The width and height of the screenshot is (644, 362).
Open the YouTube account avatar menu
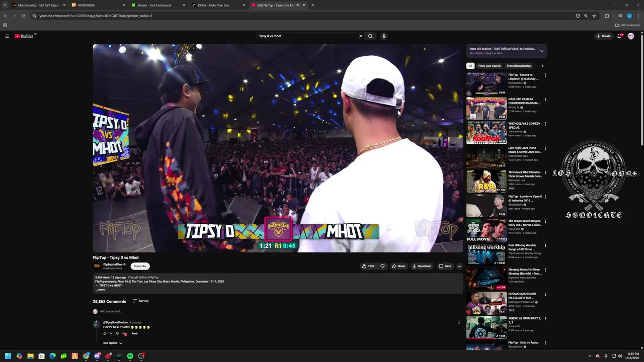coord(631,36)
